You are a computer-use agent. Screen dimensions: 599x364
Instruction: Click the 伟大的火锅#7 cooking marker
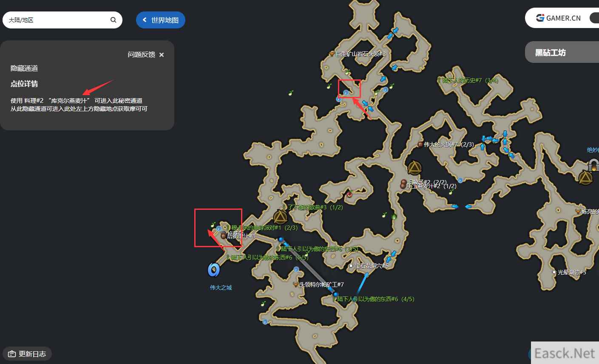(420, 144)
